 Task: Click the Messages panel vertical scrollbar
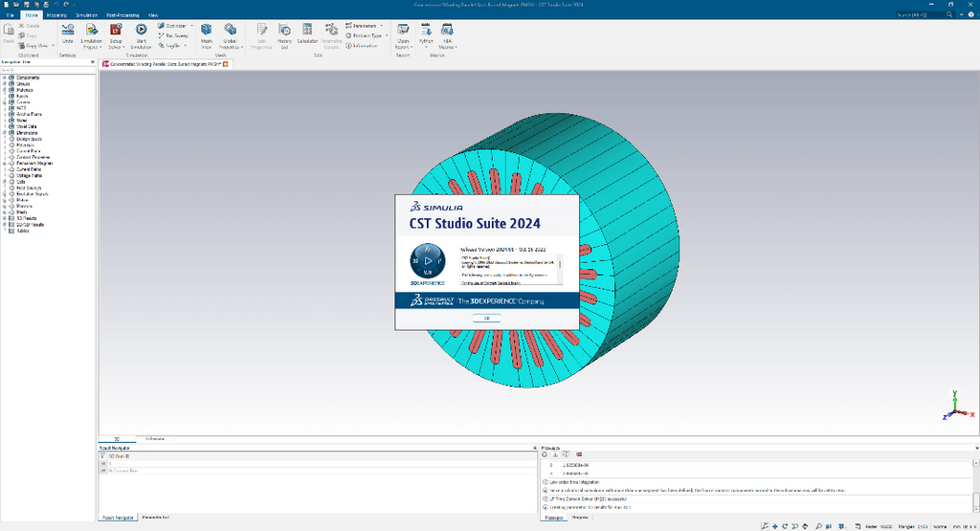[x=976, y=486]
